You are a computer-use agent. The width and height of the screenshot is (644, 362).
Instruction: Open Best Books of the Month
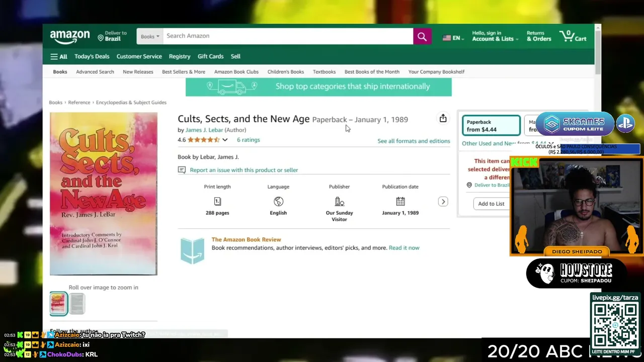pos(372,72)
